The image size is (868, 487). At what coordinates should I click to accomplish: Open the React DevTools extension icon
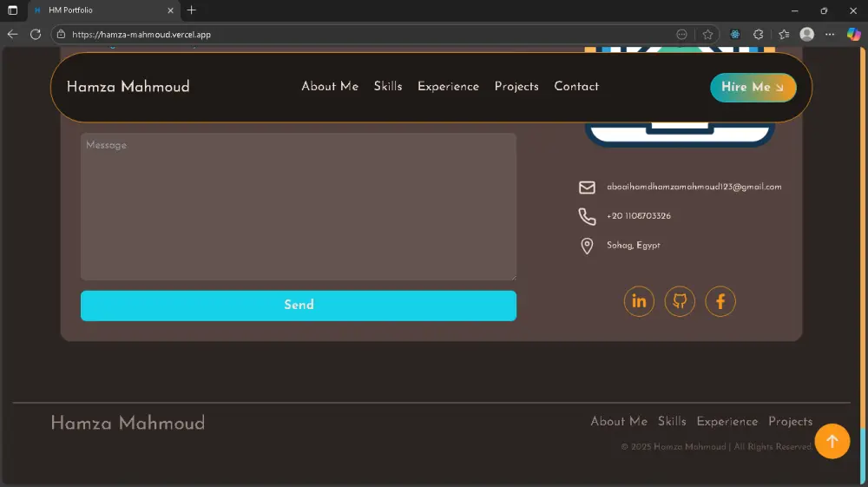[x=734, y=35]
